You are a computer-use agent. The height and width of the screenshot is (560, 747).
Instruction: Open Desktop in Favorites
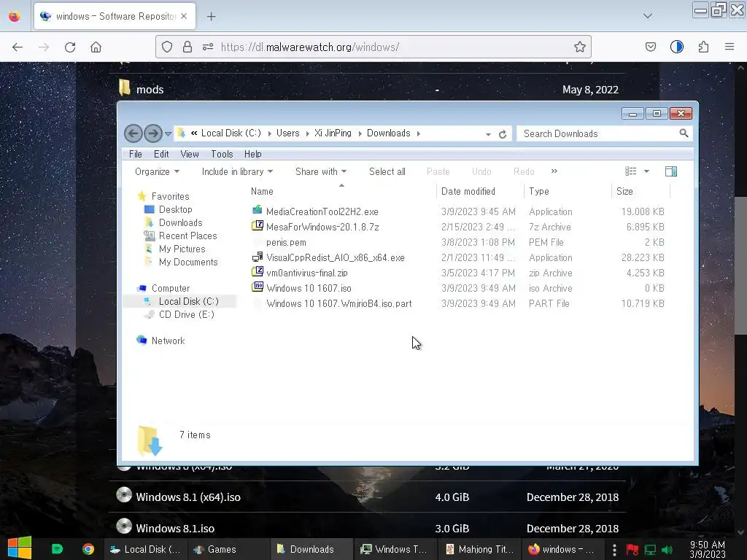click(175, 209)
